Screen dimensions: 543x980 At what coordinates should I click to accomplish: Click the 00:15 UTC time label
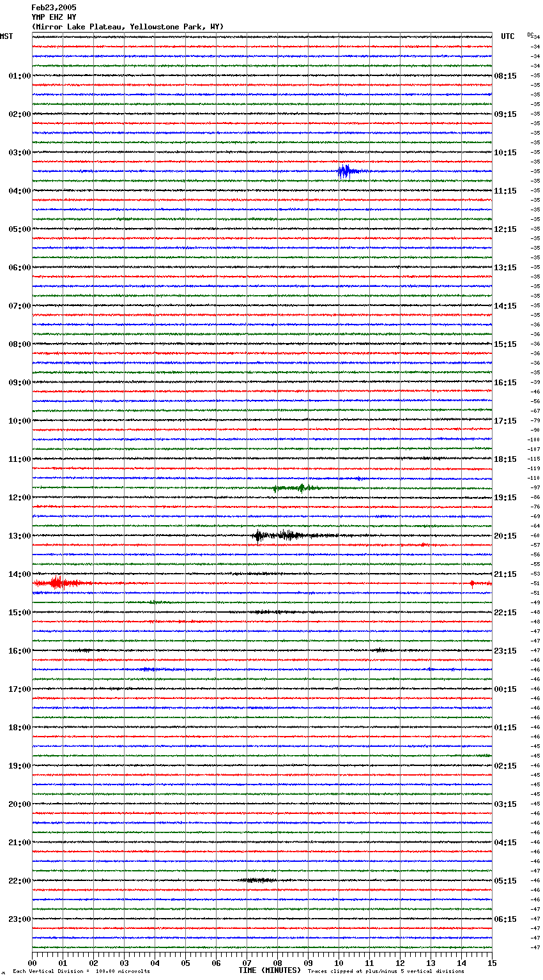505,689
